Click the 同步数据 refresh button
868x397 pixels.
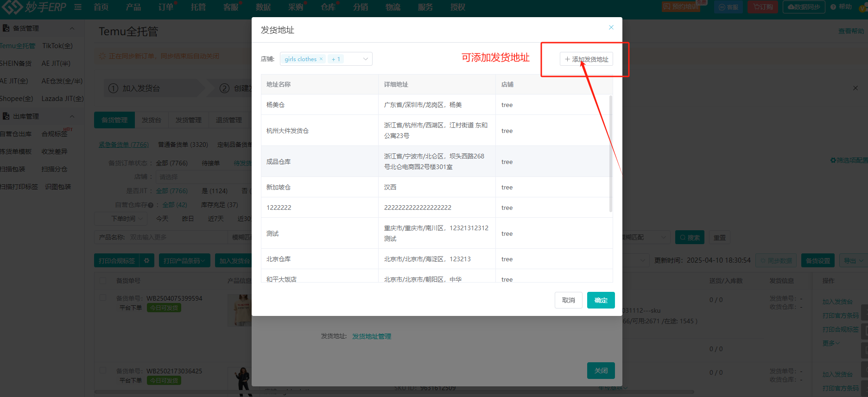click(x=776, y=260)
